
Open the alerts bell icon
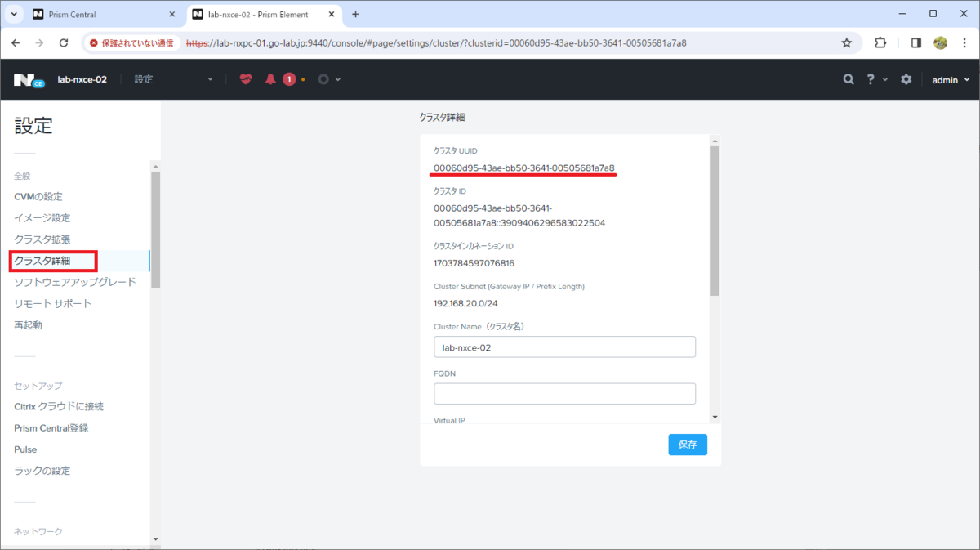click(270, 79)
